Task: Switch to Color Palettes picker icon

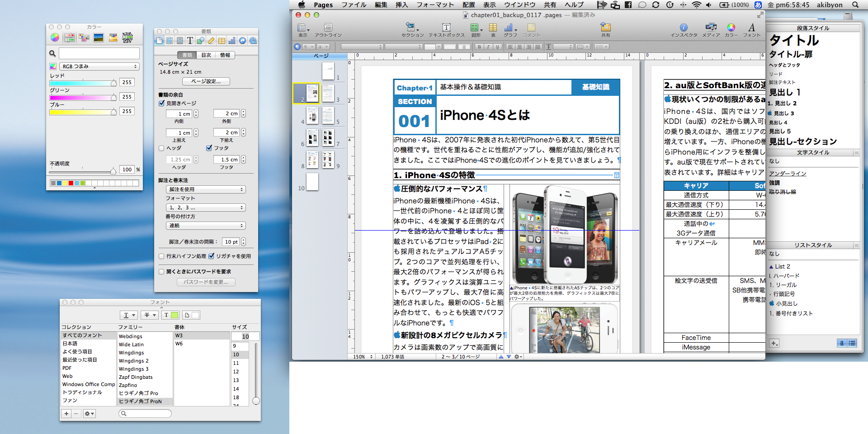Action: tap(84, 38)
